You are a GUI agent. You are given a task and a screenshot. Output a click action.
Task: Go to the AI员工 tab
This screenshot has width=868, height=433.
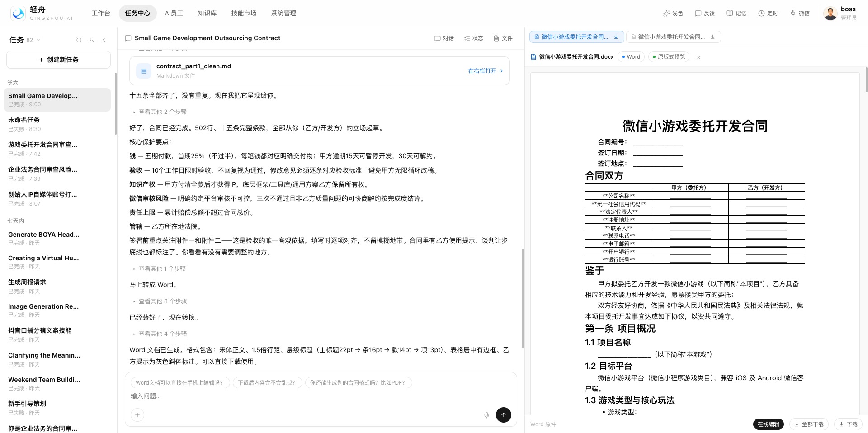[174, 13]
